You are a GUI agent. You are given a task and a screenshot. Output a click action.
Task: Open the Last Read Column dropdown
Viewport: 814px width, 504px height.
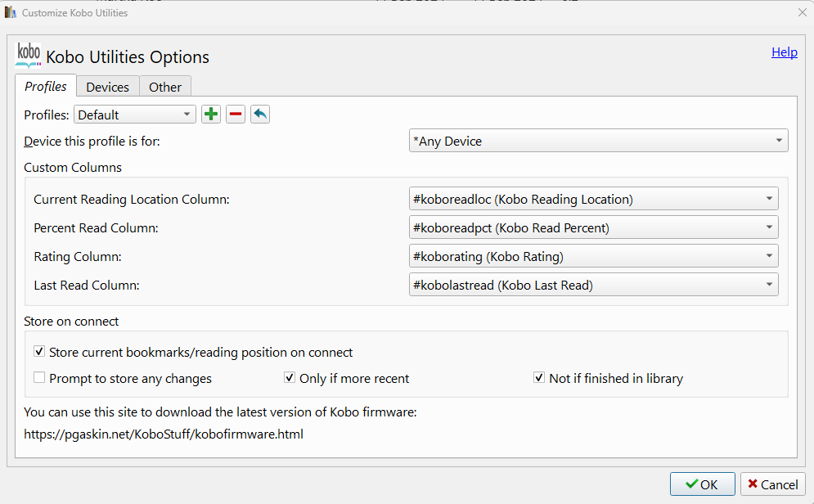coord(593,285)
